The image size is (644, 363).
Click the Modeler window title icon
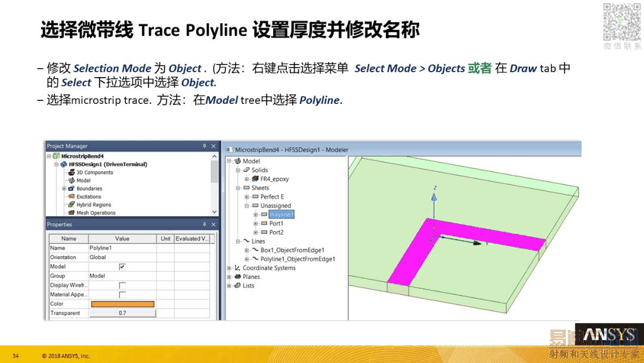(x=229, y=150)
